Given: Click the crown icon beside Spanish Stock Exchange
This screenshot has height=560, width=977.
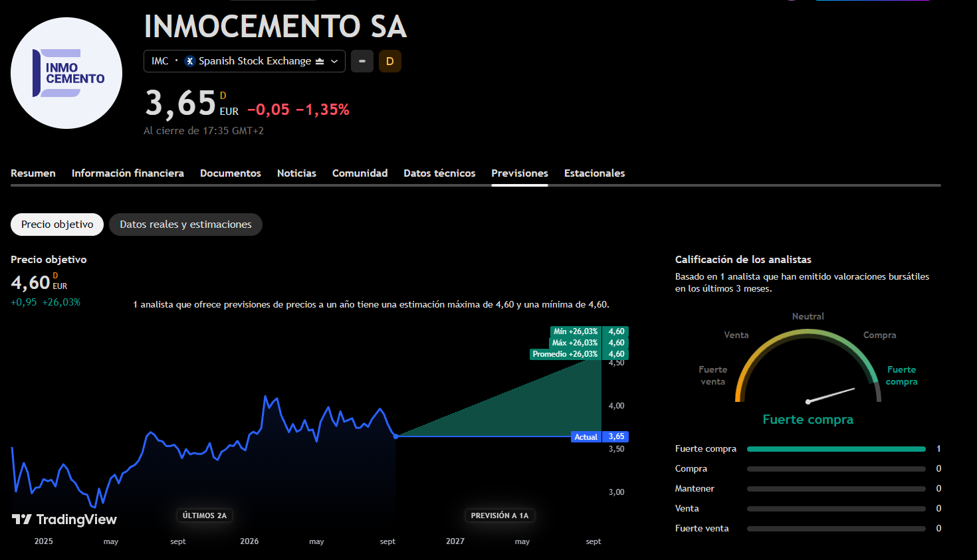Looking at the screenshot, I should (x=320, y=61).
